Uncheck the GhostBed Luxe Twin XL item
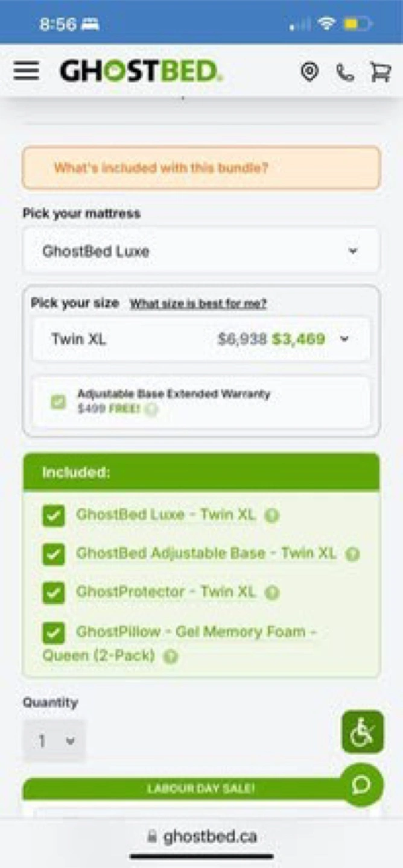 [54, 516]
